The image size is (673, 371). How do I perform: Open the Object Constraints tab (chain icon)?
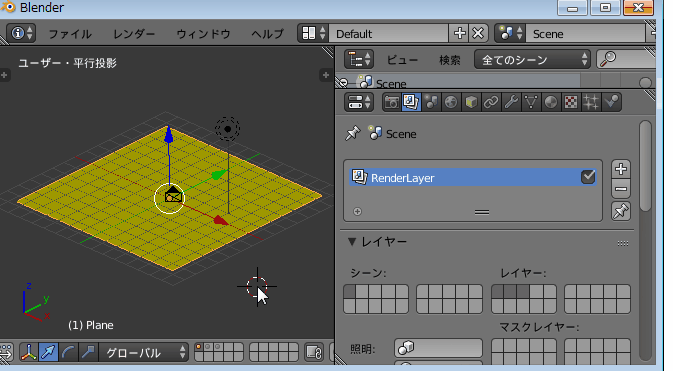[x=491, y=102]
